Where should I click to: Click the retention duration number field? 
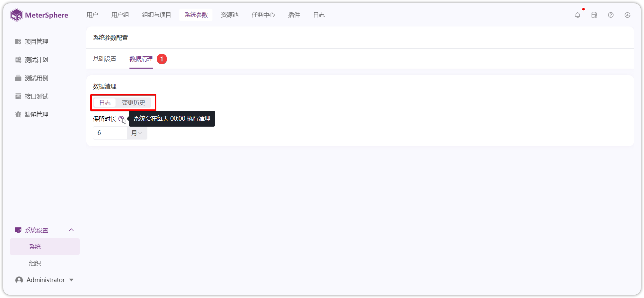coord(110,133)
